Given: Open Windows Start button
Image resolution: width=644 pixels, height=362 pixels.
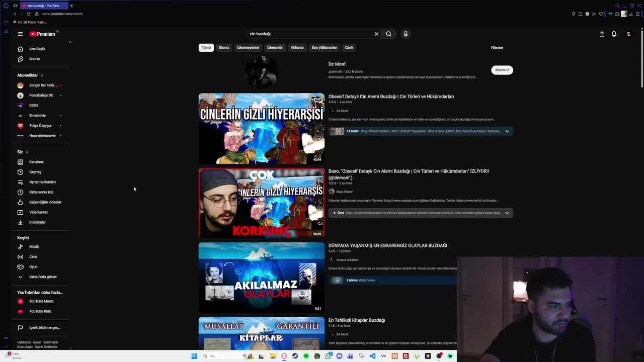Looking at the screenshot, I should point(194,356).
